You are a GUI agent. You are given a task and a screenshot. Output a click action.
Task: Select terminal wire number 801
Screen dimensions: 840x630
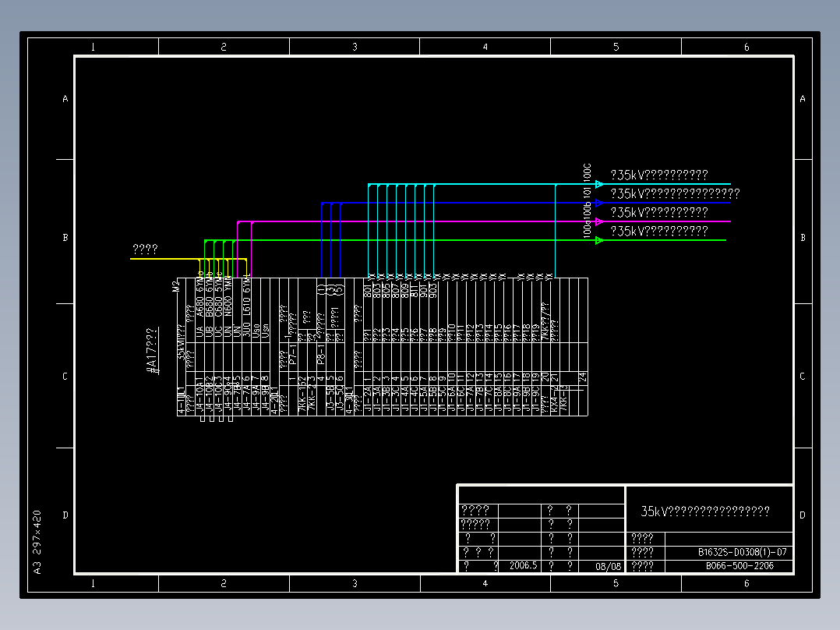pos(368,291)
